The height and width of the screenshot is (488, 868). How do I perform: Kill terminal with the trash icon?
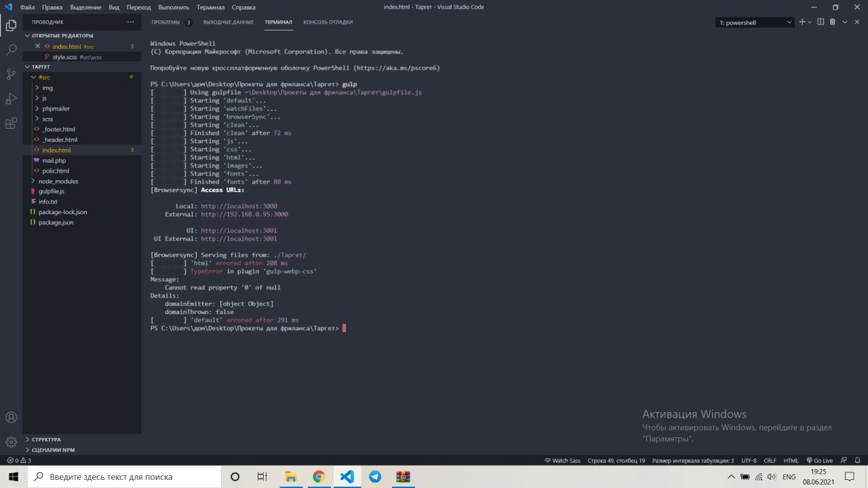click(833, 22)
